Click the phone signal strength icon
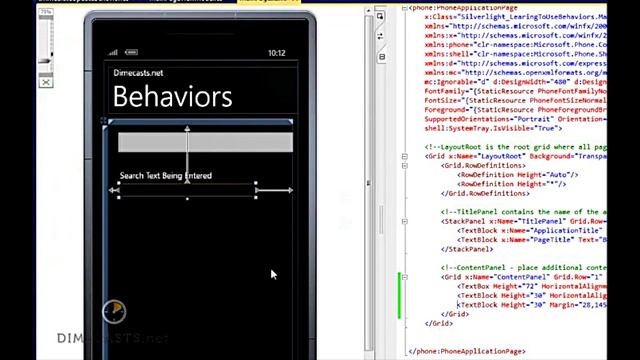Image resolution: width=640 pixels, height=360 pixels. pyautogui.click(x=113, y=52)
